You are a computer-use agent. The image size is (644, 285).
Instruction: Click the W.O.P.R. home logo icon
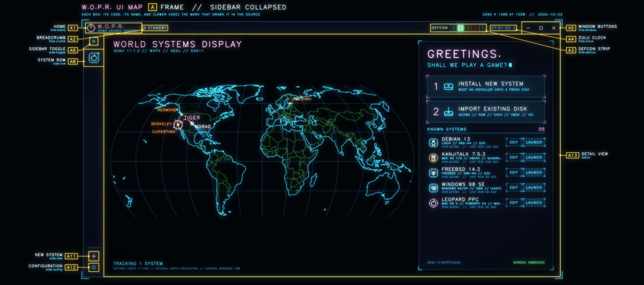[91, 28]
